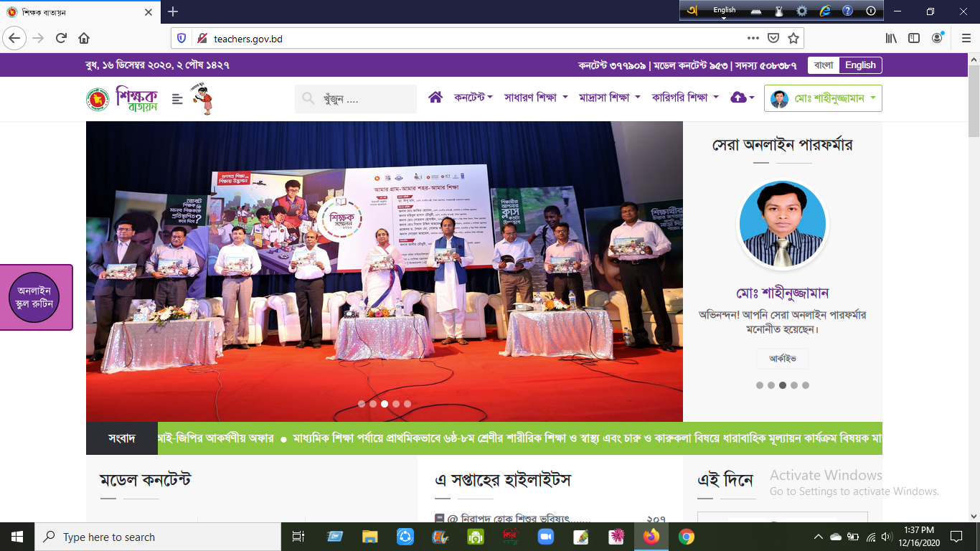The image size is (980, 551).
Task: Click the cartoon girl mascot icon
Action: (203, 99)
